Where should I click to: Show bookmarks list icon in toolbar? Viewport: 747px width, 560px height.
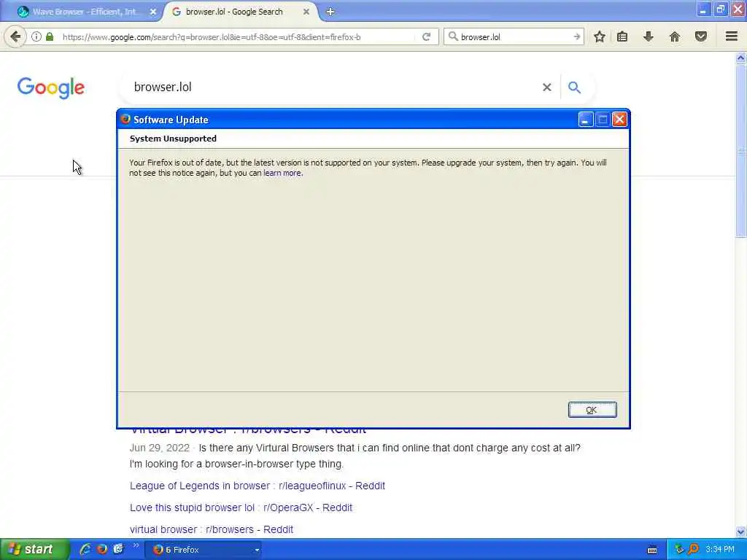click(622, 36)
